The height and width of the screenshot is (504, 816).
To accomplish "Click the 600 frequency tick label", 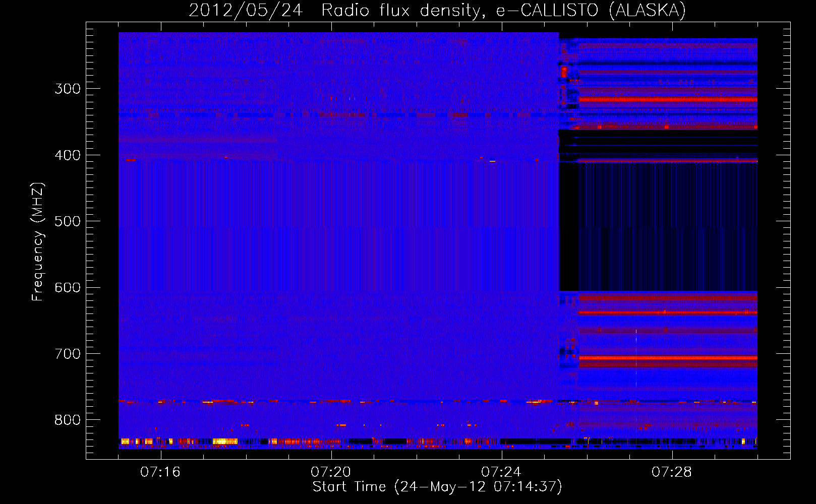I will coord(68,288).
